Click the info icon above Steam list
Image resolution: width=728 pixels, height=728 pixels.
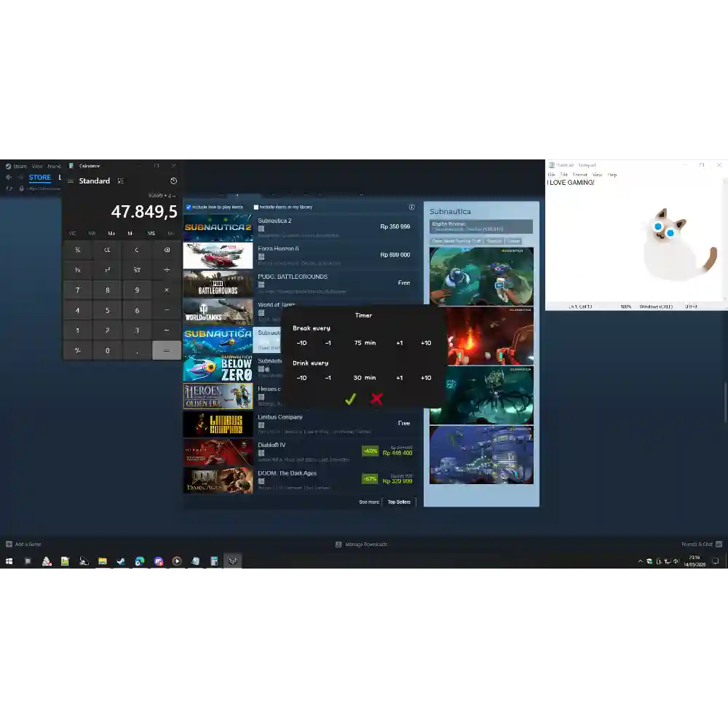(x=411, y=207)
